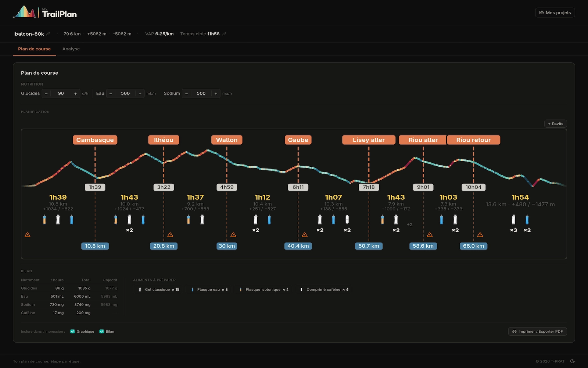Viewport: 588px width, 368px height.
Task: Click Comprimé caféine × 4 item
Action: pyautogui.click(x=324, y=290)
